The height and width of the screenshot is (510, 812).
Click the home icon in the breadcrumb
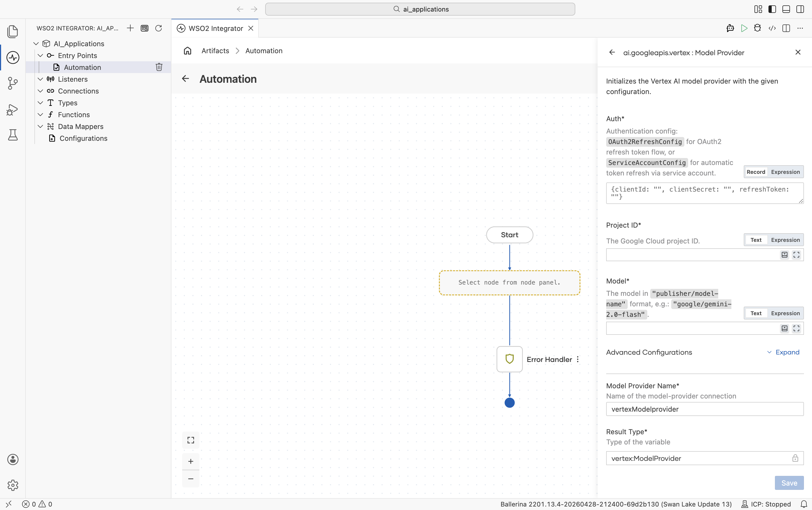188,51
